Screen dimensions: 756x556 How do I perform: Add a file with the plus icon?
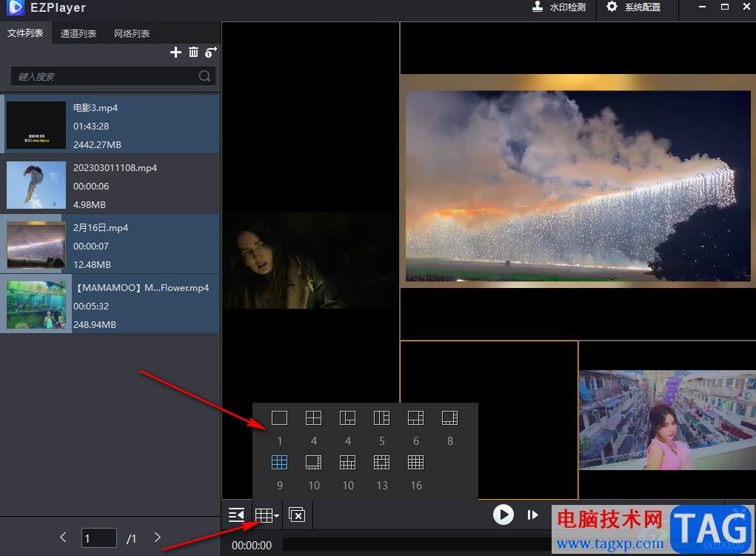click(176, 52)
